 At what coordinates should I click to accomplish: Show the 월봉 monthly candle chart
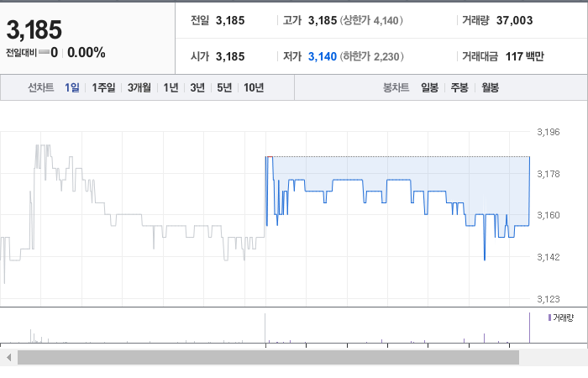click(490, 87)
